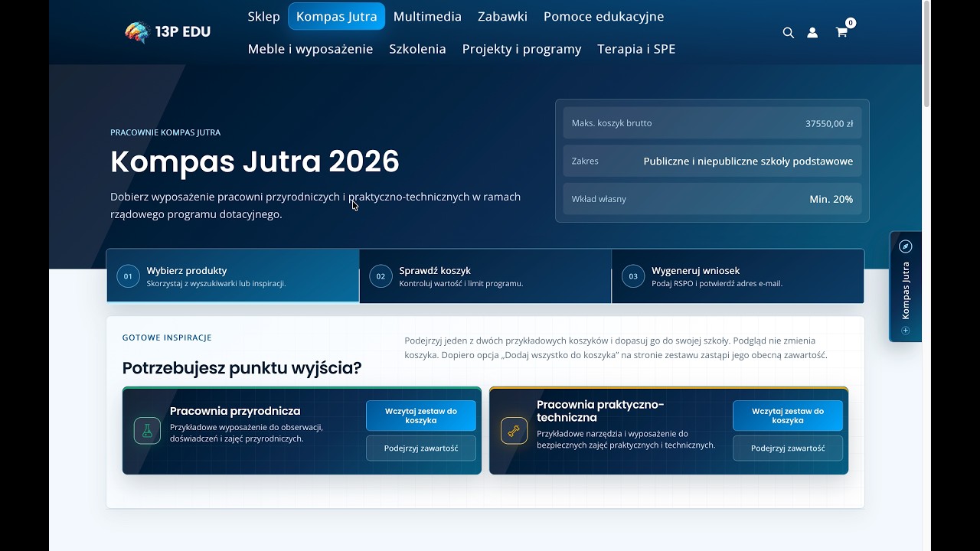Click the Pracownia praktyczno-techniczna card title
This screenshot has height=551, width=980.
point(600,411)
